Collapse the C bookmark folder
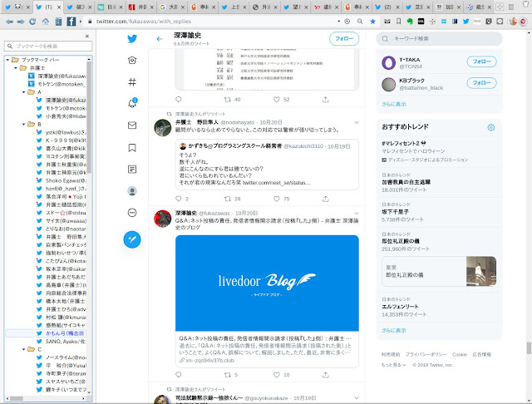This screenshot has width=532, height=404. click(x=24, y=349)
